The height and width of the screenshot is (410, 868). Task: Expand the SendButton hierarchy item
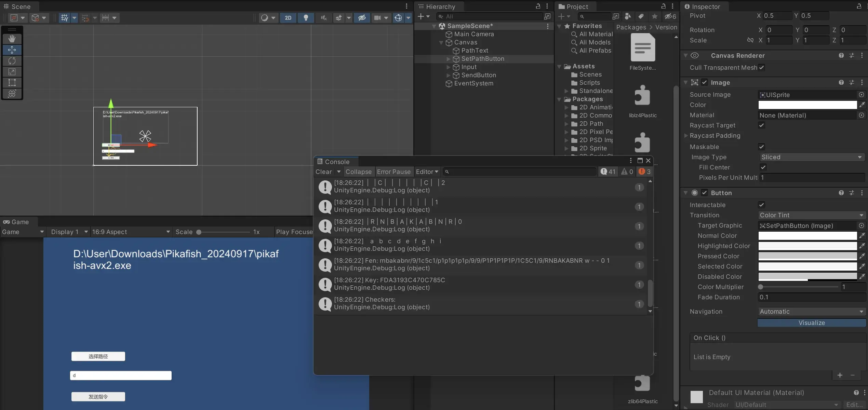coord(448,75)
